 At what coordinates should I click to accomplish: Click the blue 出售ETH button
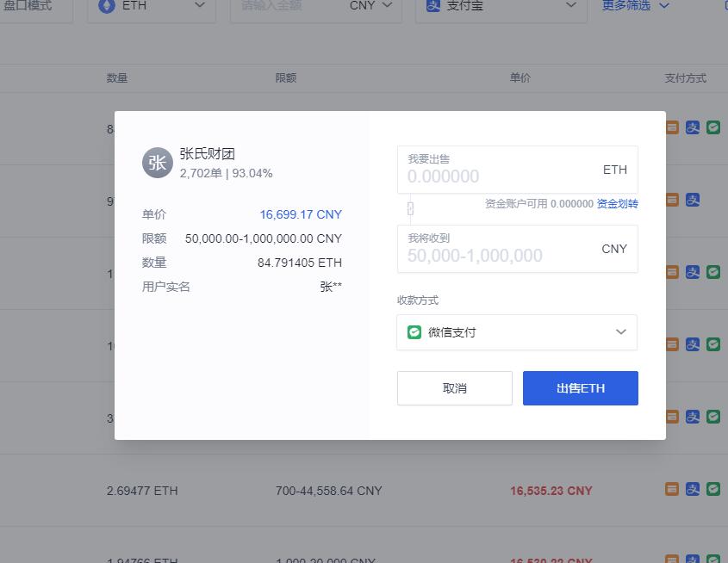point(581,388)
